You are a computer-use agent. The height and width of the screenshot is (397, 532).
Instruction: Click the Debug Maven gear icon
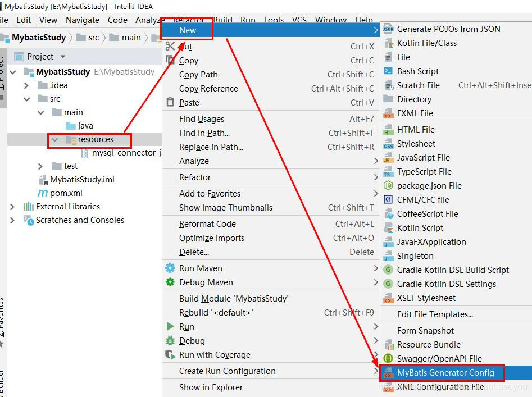coord(170,282)
